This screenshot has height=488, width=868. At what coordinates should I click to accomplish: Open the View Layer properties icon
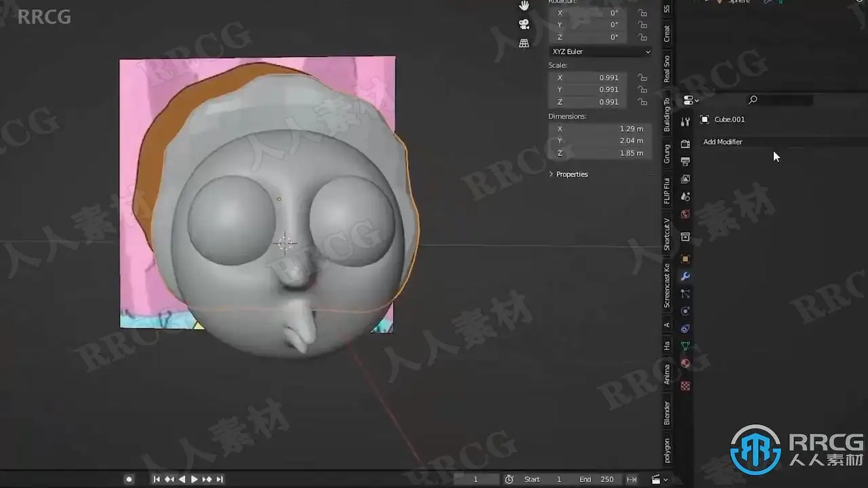[685, 179]
